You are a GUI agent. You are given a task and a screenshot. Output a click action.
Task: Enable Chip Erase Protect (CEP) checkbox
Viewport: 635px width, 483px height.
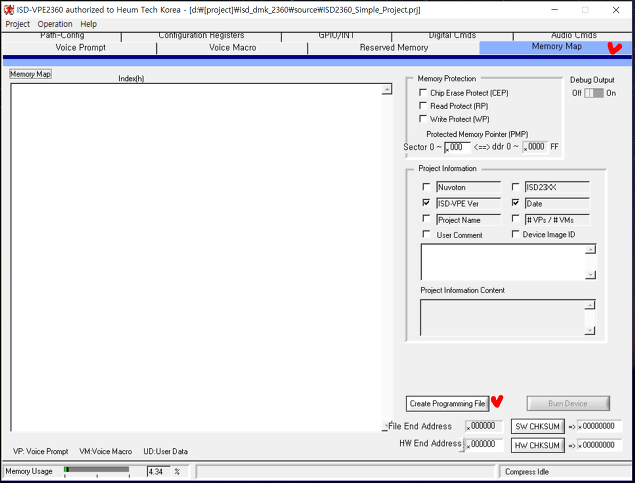[x=423, y=93]
